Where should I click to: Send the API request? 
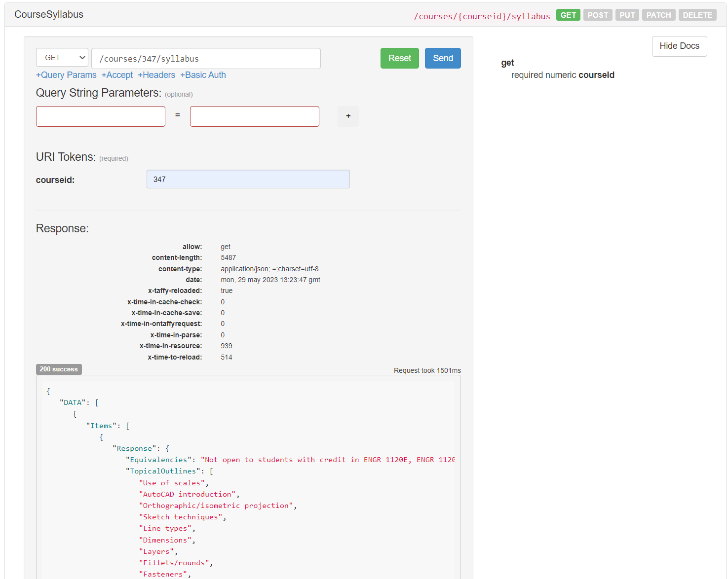coord(442,58)
